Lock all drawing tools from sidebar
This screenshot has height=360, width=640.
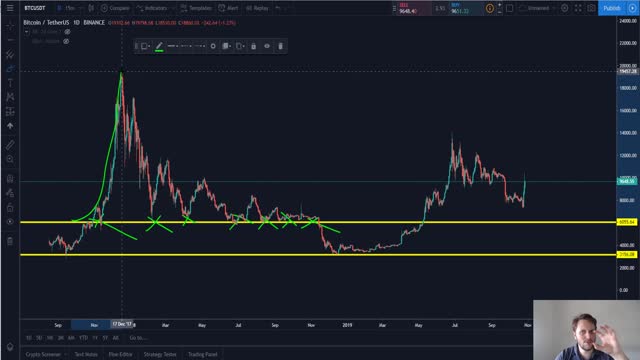pos(10,208)
